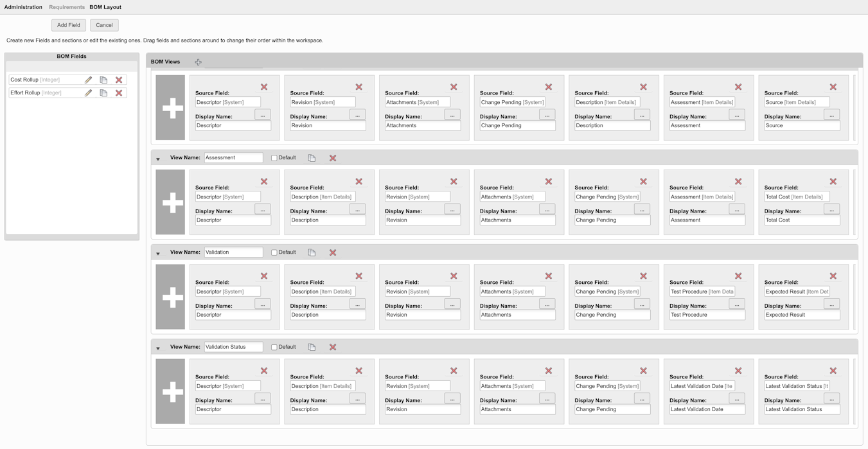
Task: Edit the Validation Status view name field
Action: 233,347
